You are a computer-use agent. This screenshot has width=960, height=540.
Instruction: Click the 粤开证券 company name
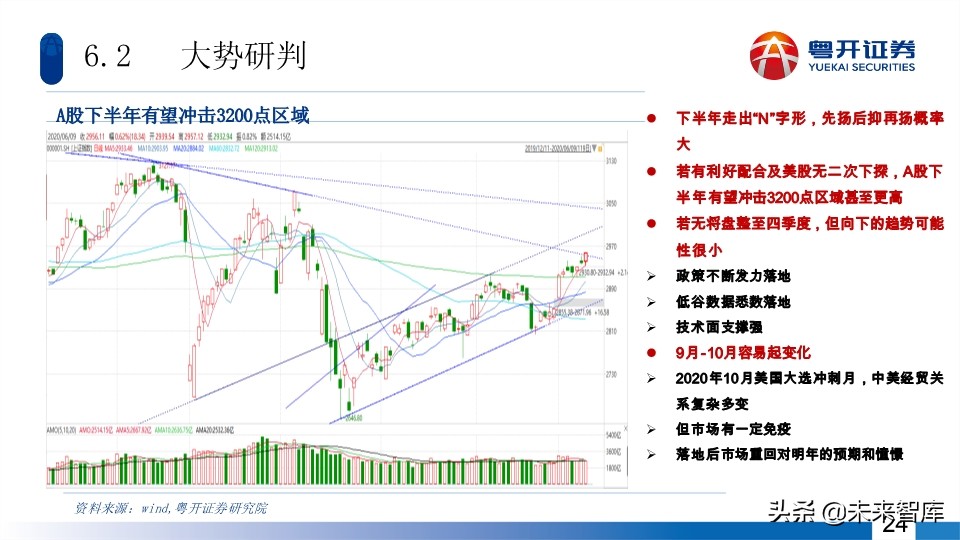861,49
